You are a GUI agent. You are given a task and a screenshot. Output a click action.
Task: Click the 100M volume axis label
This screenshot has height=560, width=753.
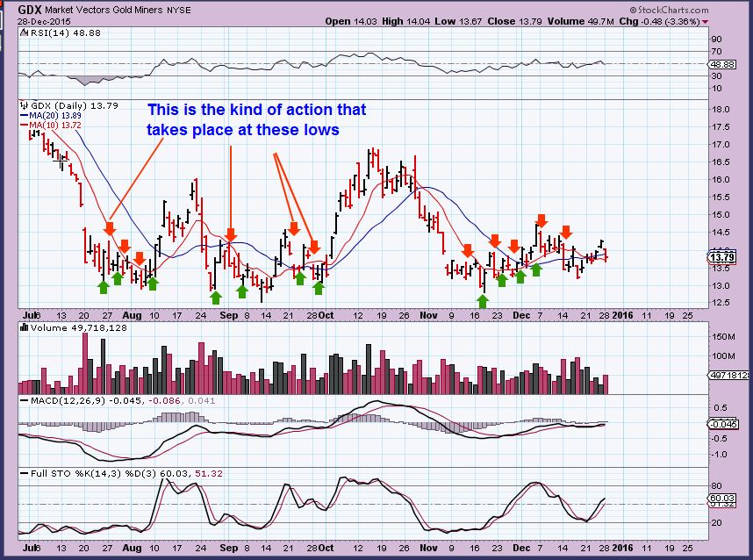coord(723,355)
